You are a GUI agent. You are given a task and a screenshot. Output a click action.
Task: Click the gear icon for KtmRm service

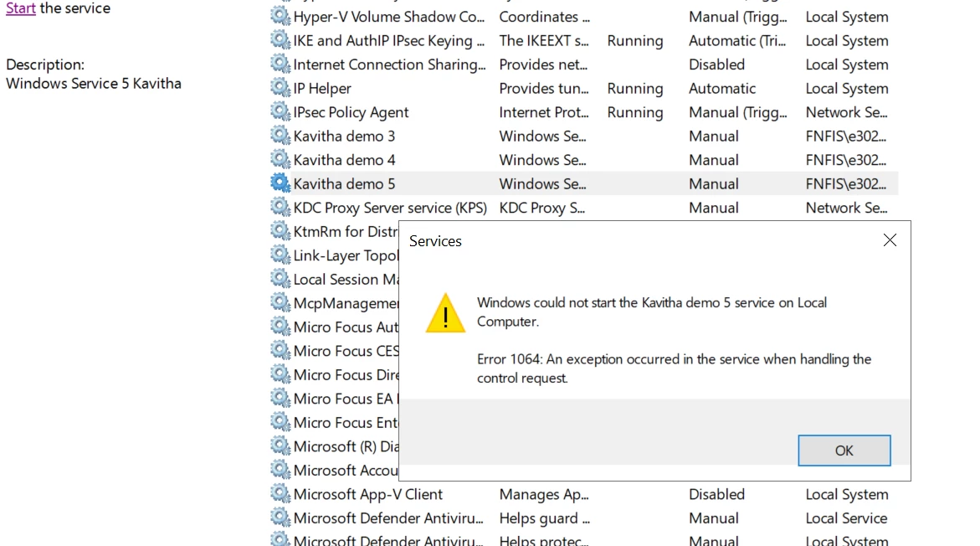pyautogui.click(x=280, y=230)
